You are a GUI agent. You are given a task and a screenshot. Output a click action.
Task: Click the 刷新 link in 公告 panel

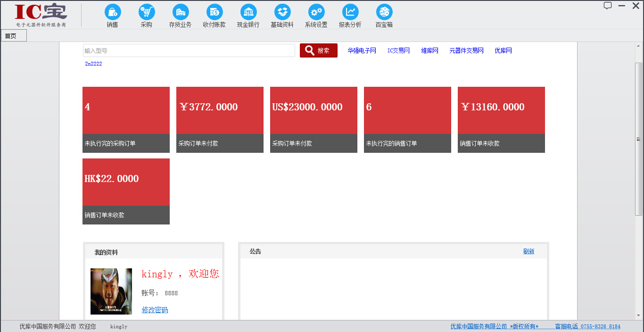528,251
